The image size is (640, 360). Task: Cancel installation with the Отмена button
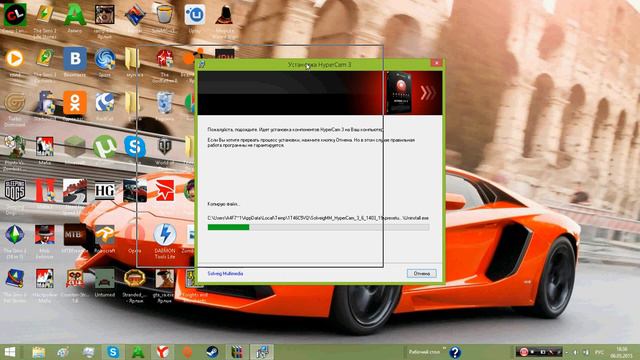421,273
